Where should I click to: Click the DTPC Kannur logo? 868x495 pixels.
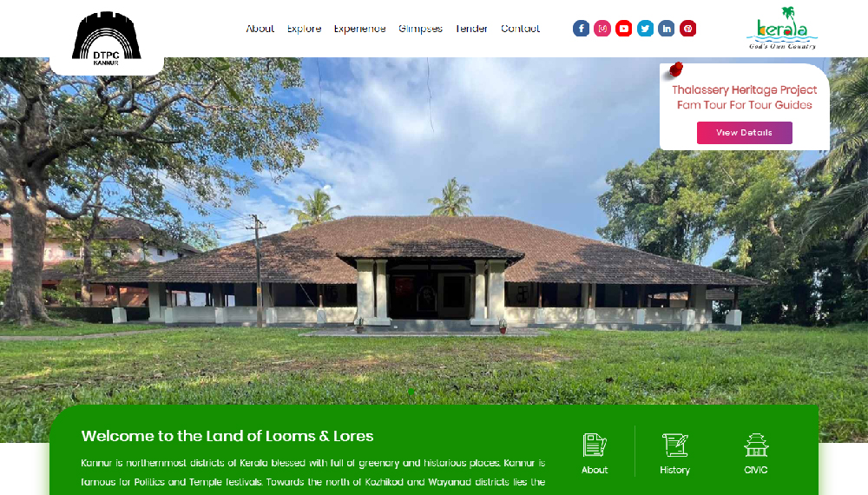pyautogui.click(x=106, y=38)
